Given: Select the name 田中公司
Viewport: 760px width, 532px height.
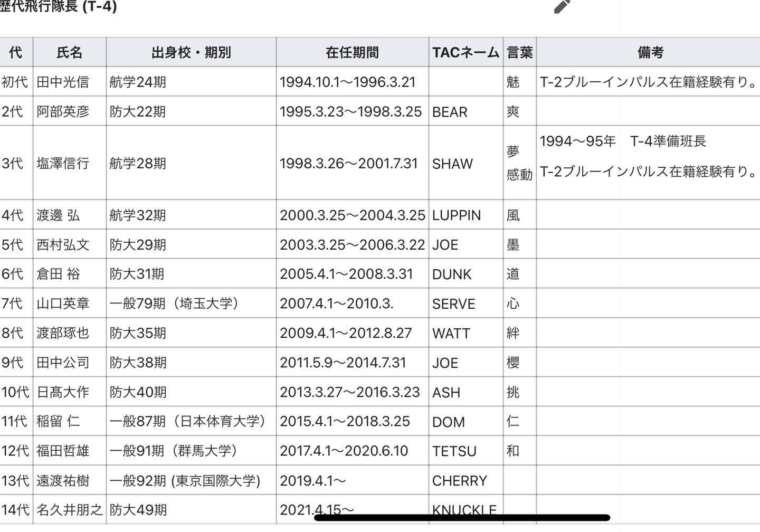Looking at the screenshot, I should 63,363.
